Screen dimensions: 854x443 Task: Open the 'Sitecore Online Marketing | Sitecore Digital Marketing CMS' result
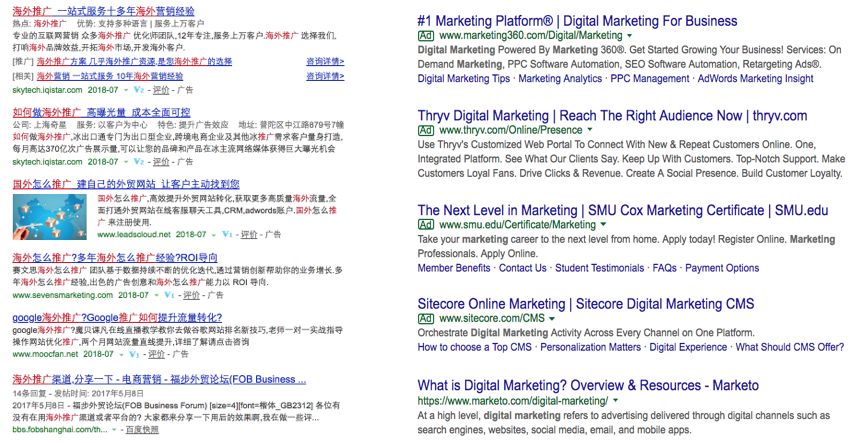pyautogui.click(x=586, y=304)
